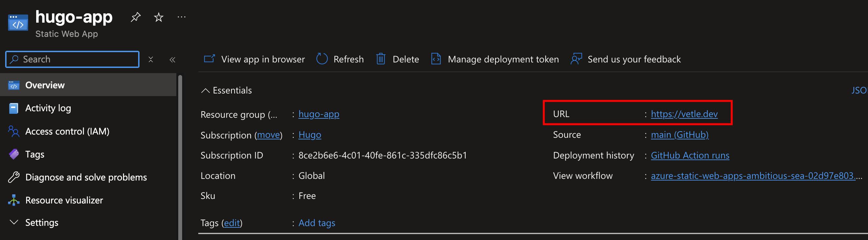The width and height of the screenshot is (868, 240).
Task: Clear the sidebar search with X icon
Action: pos(150,60)
